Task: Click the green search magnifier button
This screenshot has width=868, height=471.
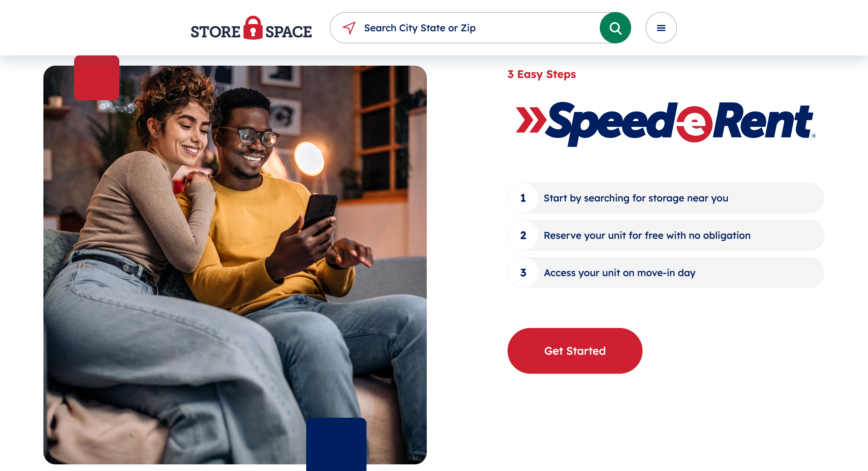Action: (x=615, y=28)
